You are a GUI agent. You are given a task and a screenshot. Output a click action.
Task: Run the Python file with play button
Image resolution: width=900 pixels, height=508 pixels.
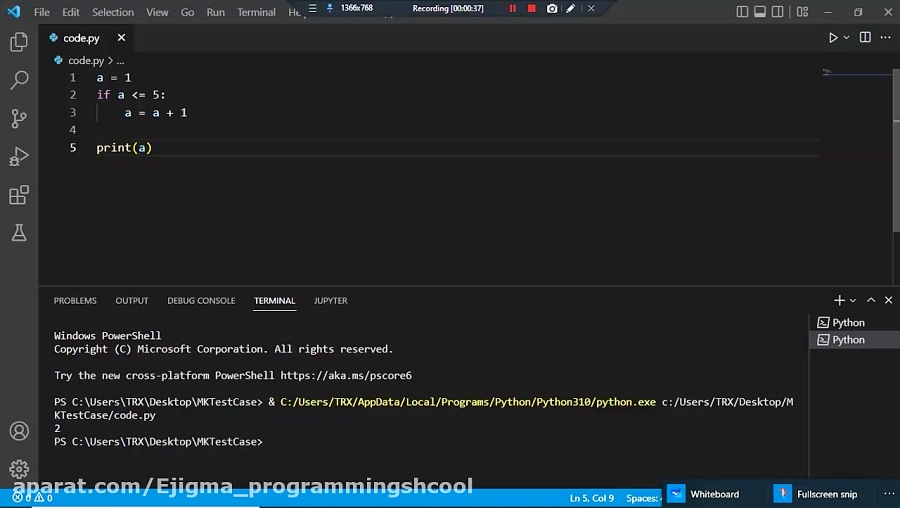(832, 38)
